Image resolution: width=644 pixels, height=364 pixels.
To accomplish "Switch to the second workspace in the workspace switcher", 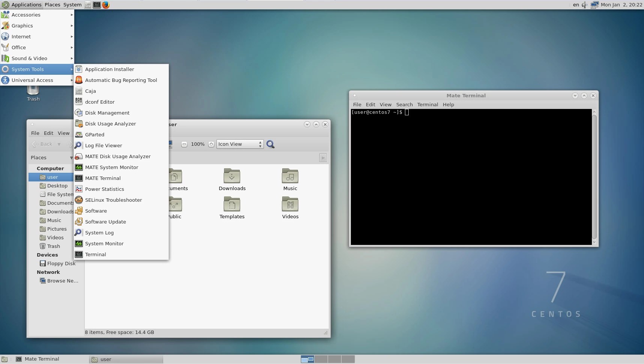I will point(321,359).
